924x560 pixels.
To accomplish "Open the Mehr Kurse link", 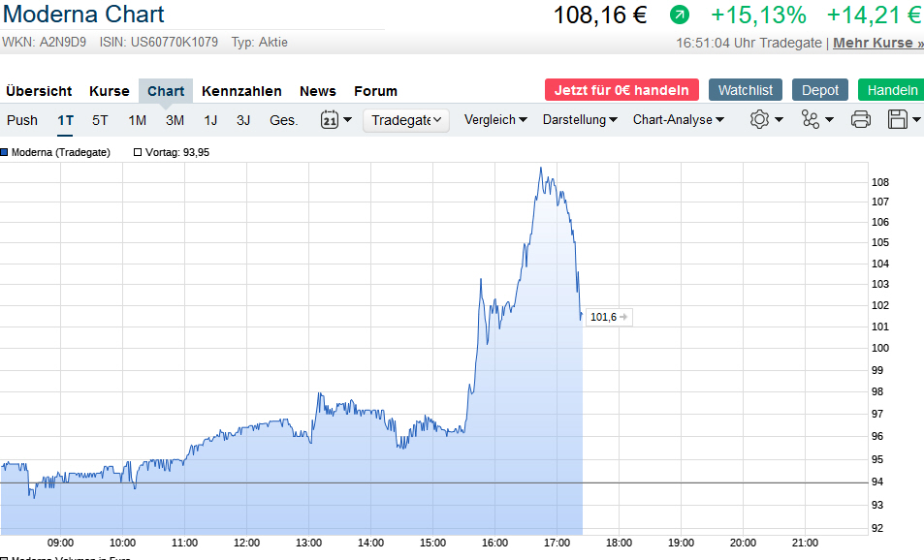I will click(x=878, y=43).
